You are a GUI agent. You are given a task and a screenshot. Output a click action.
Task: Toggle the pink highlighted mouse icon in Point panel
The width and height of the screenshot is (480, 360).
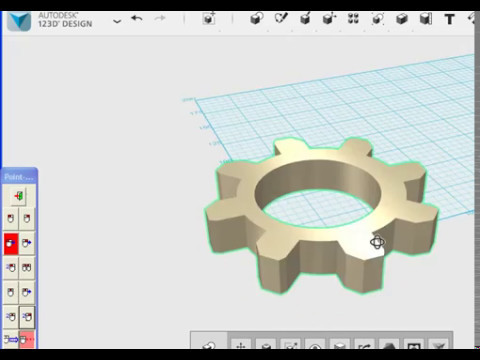click(27, 340)
